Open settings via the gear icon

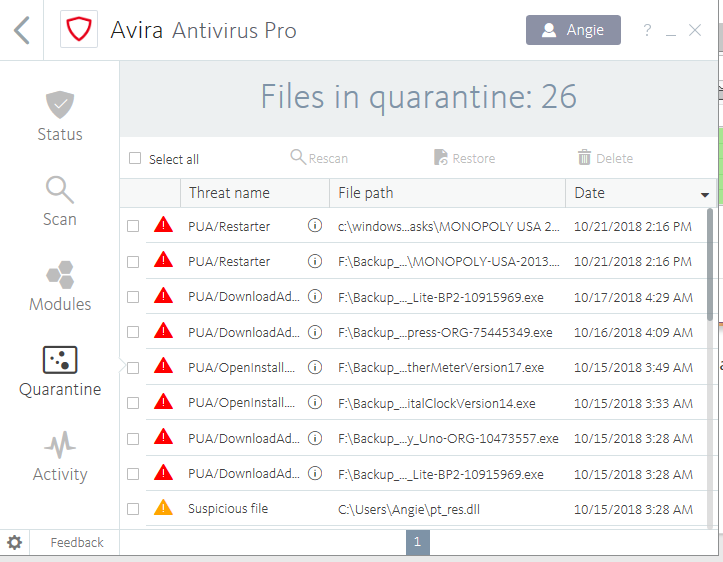[14, 543]
